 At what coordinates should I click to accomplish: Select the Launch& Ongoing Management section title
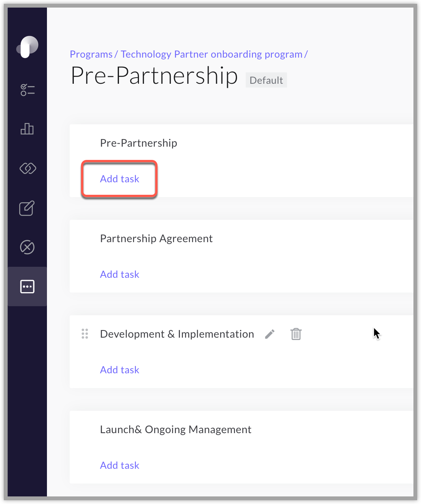coord(176,429)
